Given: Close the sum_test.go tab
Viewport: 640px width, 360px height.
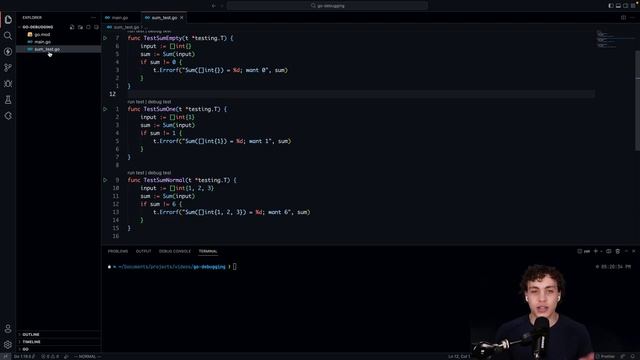Looking at the screenshot, I should [x=182, y=18].
